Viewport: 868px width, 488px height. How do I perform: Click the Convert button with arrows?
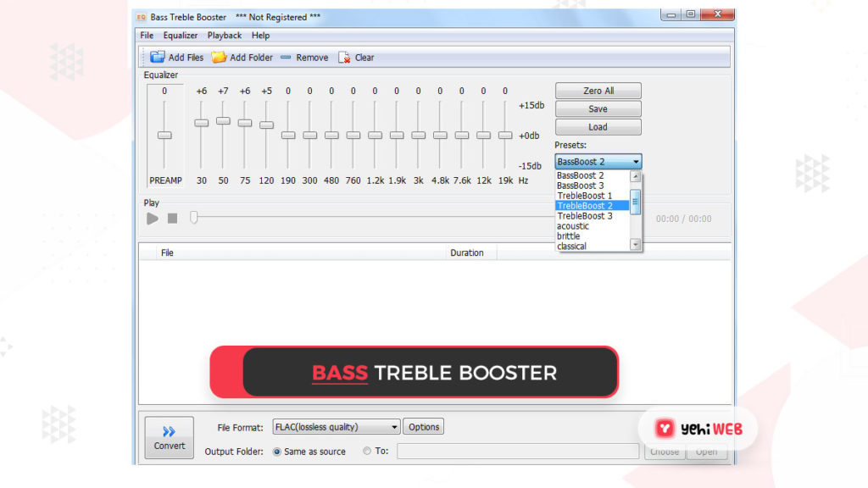pos(169,437)
